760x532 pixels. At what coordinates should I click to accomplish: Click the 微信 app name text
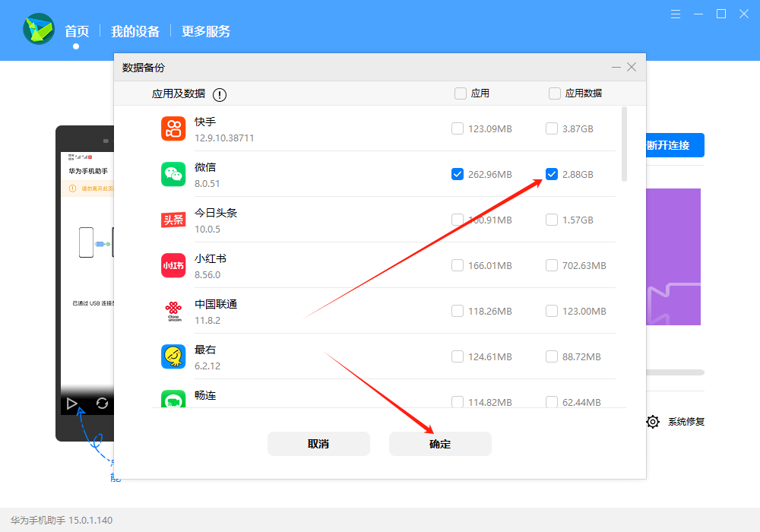205,167
